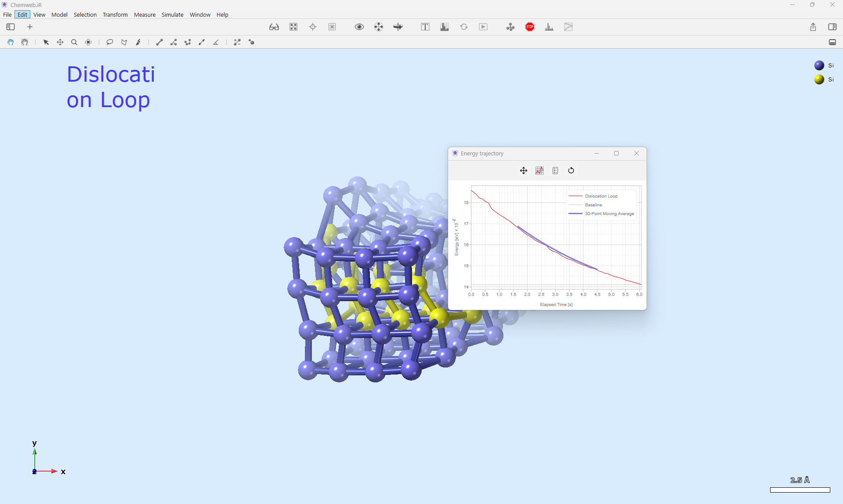Click the Dislocation Loop title label
843x504 pixels.
tap(111, 87)
